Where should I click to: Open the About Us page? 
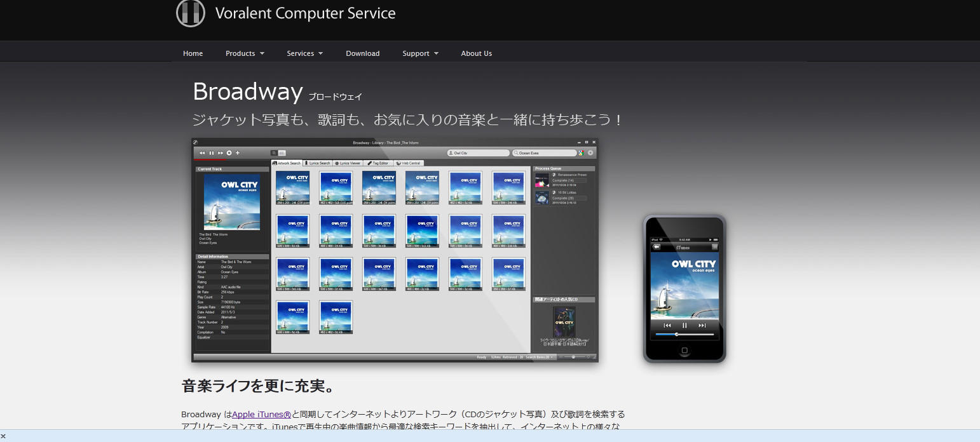click(477, 53)
